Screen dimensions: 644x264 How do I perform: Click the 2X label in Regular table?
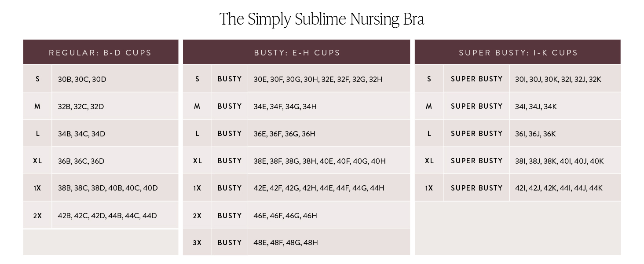point(37,216)
